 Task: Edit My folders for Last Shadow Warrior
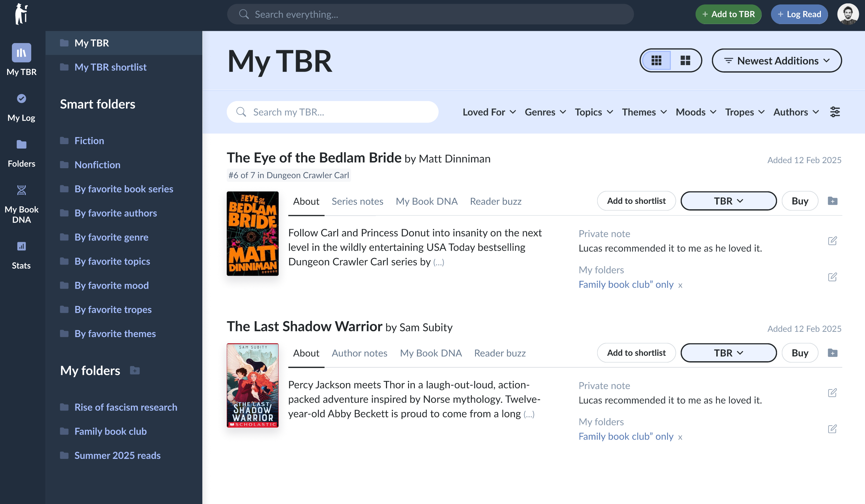tap(832, 429)
